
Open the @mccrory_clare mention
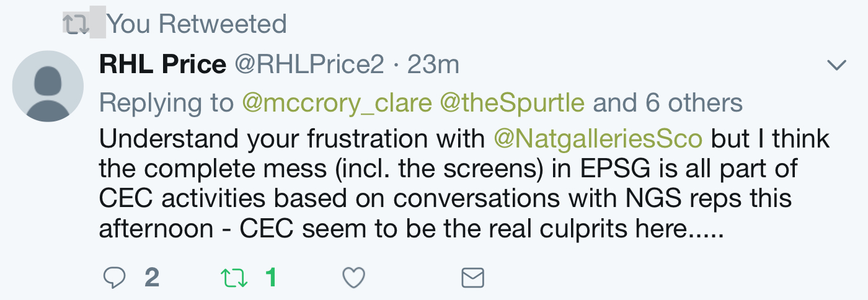[x=338, y=103]
